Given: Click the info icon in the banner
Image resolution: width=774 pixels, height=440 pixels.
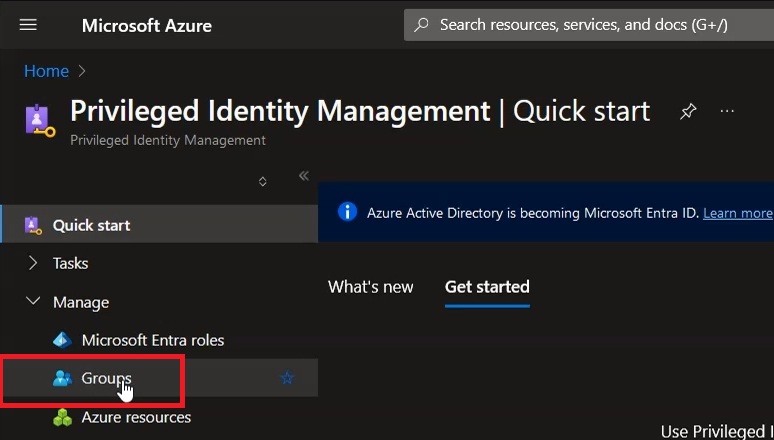Looking at the screenshot, I should 347,212.
